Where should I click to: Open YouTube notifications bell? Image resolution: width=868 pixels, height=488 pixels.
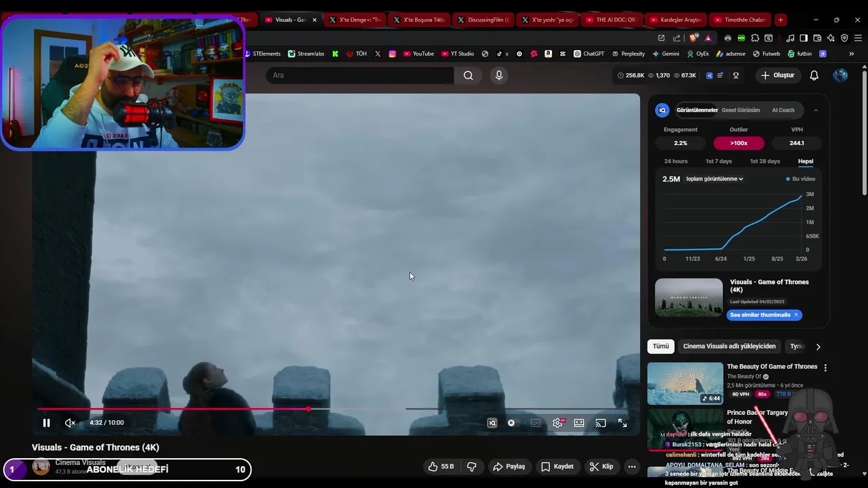pos(814,75)
